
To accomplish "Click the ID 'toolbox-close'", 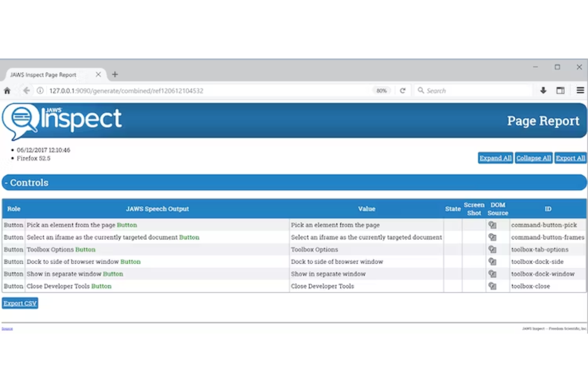I will click(530, 286).
